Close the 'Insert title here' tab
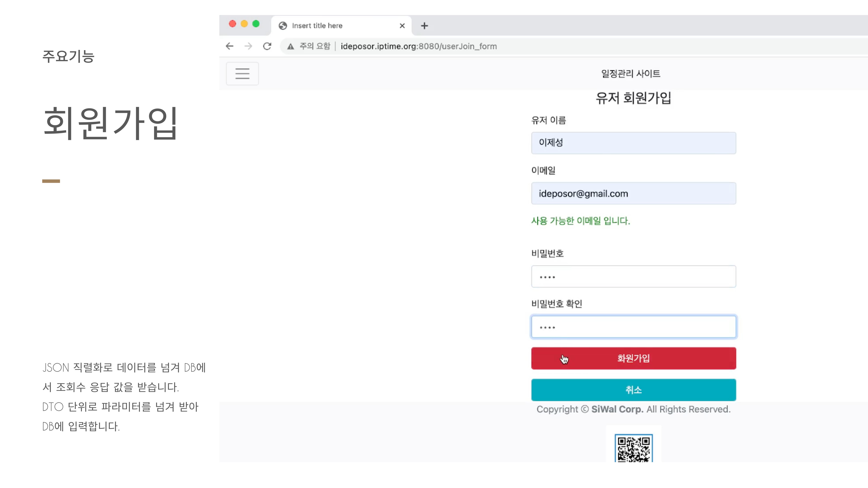868x488 pixels. pyautogui.click(x=402, y=26)
